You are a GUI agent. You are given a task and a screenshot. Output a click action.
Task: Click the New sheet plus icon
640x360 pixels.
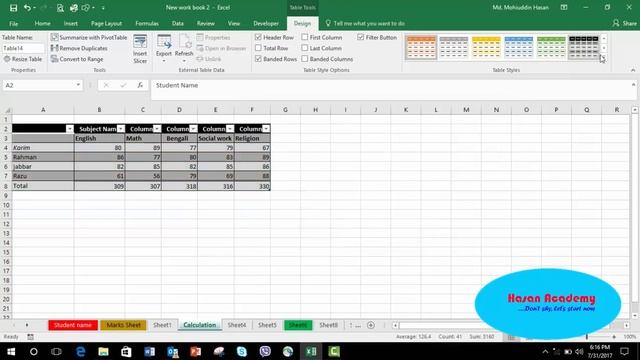[x=371, y=325]
